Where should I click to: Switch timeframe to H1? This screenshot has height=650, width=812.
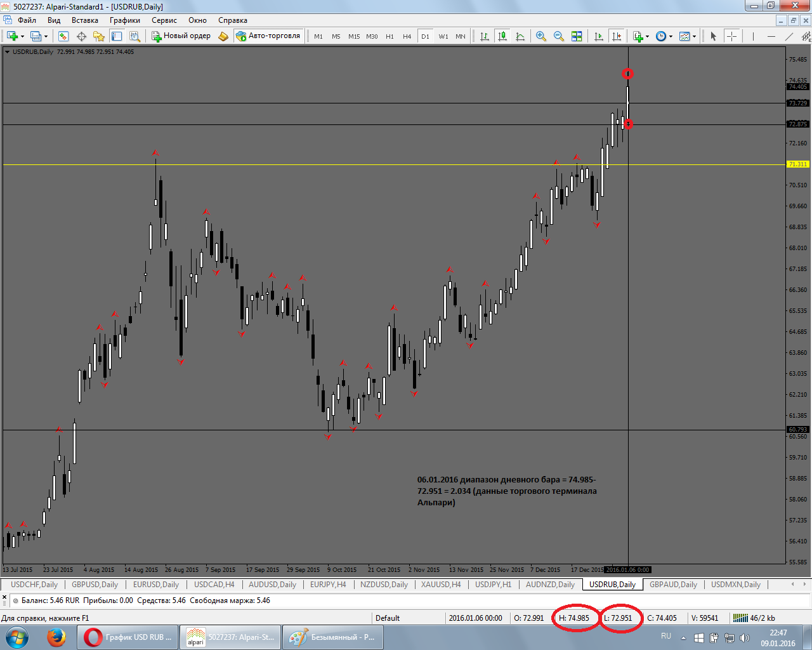tap(390, 36)
